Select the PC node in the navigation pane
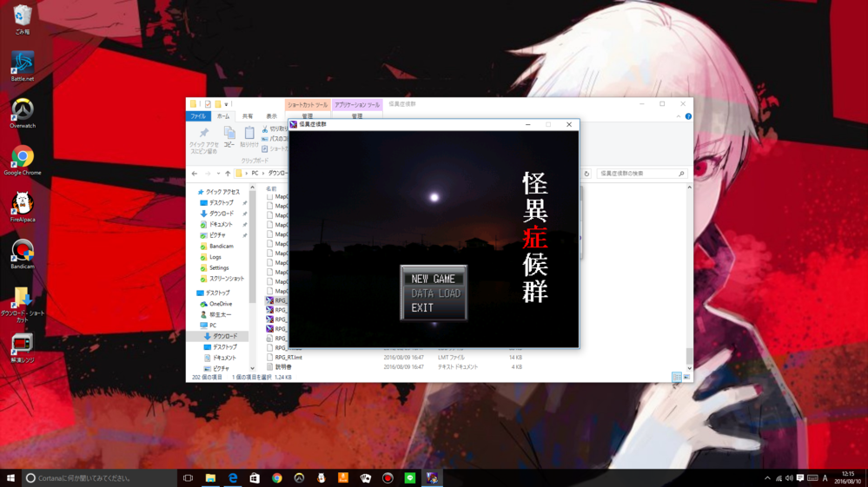Screen dimensions: 868x487 click(209, 326)
